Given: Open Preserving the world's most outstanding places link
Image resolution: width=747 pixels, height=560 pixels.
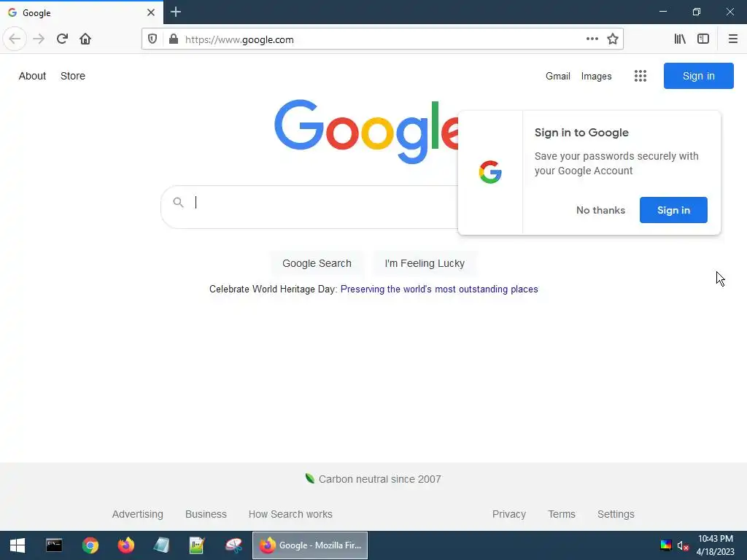Looking at the screenshot, I should (x=439, y=289).
